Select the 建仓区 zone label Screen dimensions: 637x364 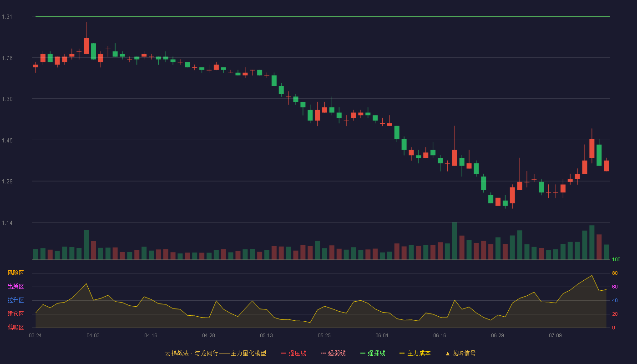[16, 314]
